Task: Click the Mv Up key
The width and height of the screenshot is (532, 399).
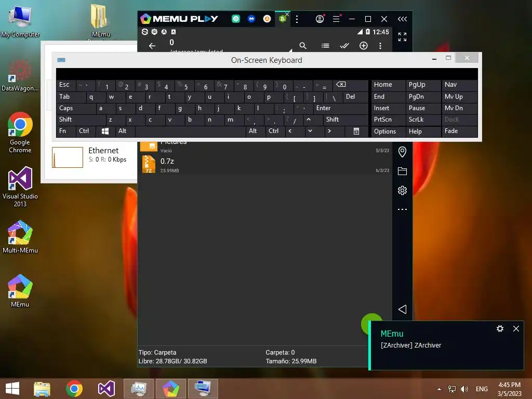Action: 459,97
